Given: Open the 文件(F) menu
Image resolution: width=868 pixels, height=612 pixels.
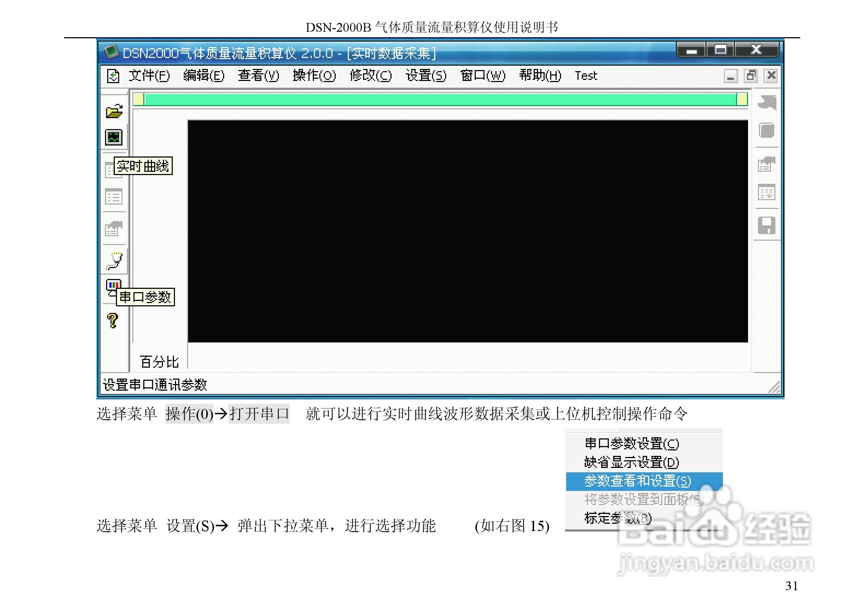Looking at the screenshot, I should coord(149,75).
